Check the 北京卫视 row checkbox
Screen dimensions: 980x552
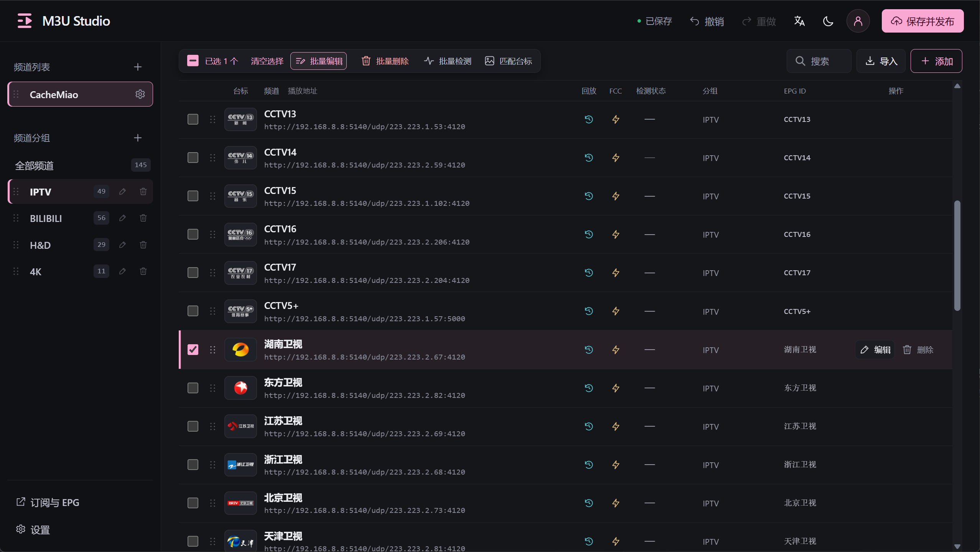193,503
